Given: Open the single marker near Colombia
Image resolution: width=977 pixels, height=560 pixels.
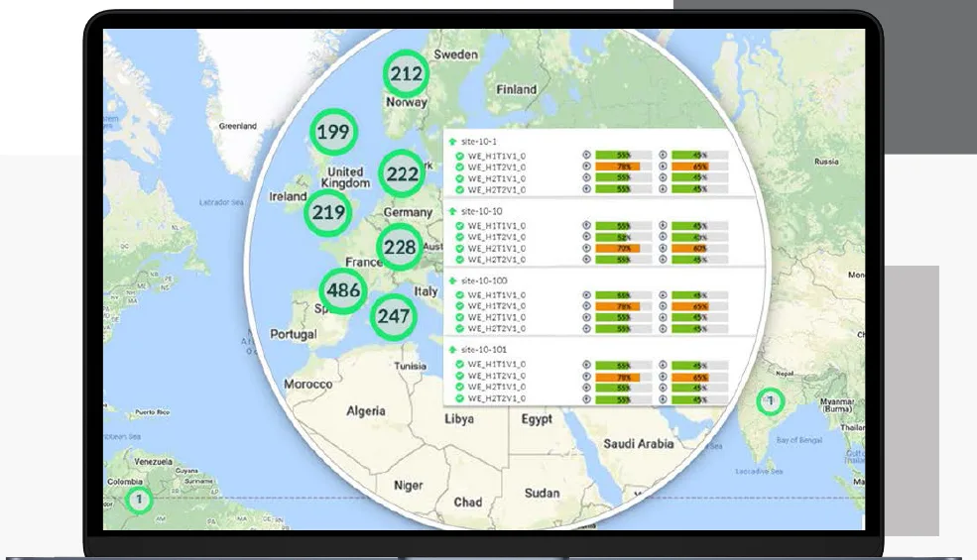Looking at the screenshot, I should tap(139, 500).
